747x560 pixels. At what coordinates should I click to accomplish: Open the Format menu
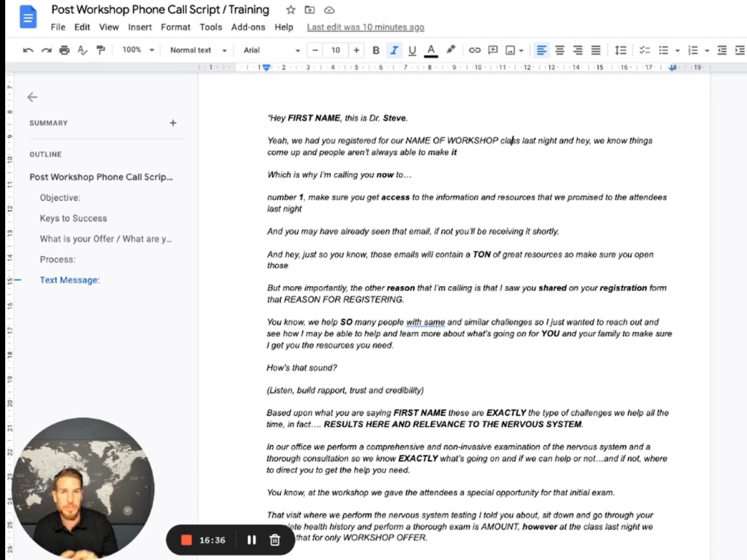click(x=176, y=27)
